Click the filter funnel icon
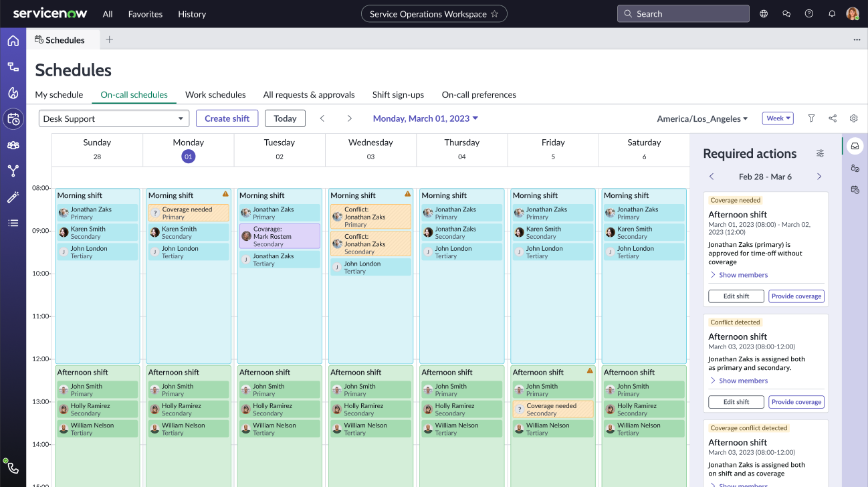Viewport: 868px width, 487px height. point(811,118)
